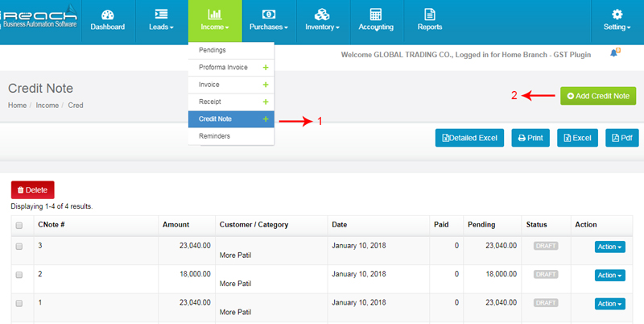
Task: Click the Inventory boxes icon
Action: click(x=322, y=15)
